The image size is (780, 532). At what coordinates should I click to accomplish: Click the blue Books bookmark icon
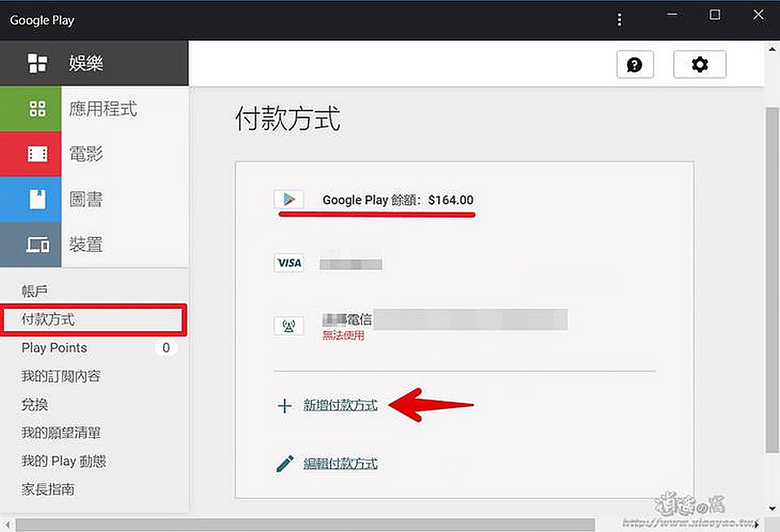coord(38,199)
